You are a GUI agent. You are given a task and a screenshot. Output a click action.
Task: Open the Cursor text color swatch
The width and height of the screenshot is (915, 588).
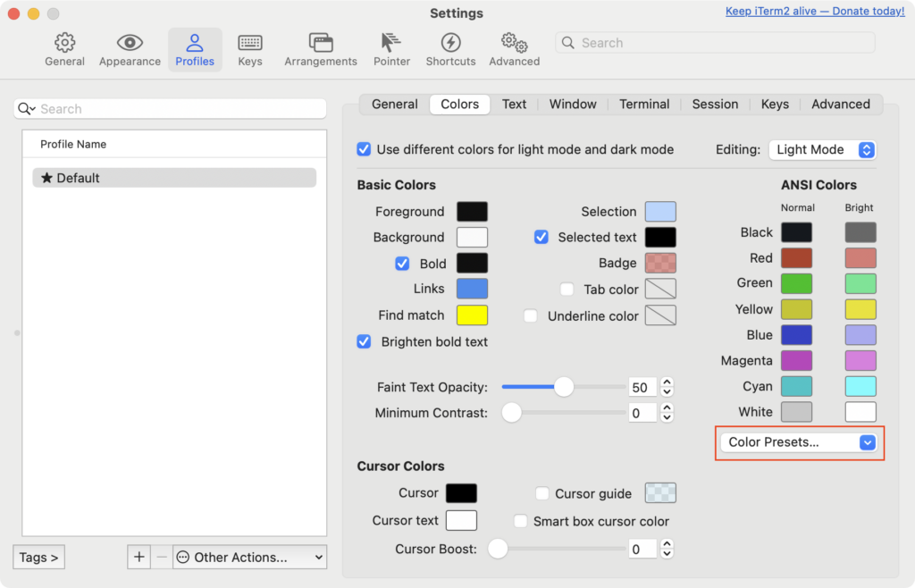point(462,520)
